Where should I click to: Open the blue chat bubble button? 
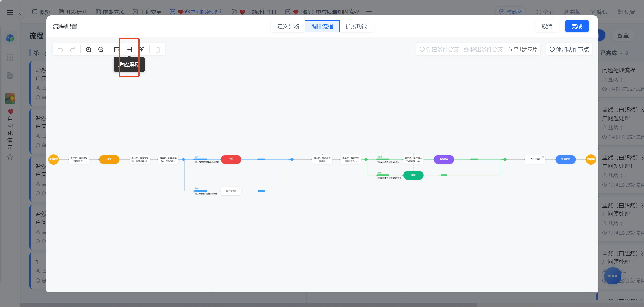point(613,276)
